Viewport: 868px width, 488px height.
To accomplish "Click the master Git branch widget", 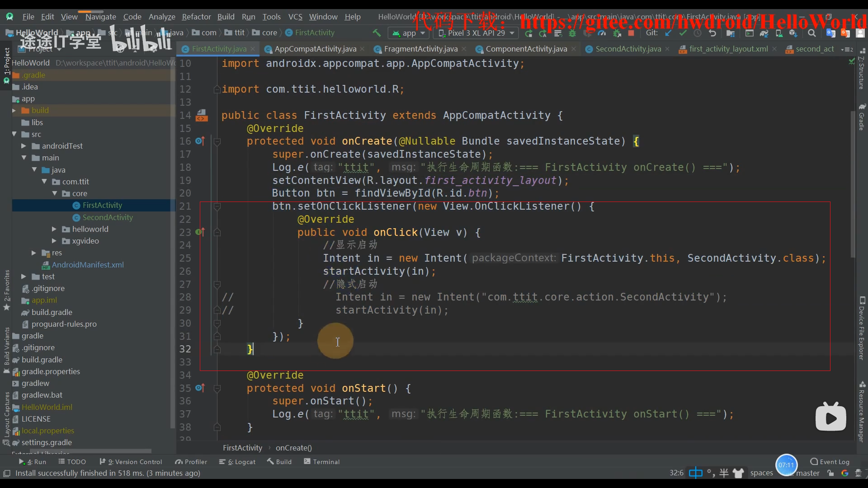I will click(807, 473).
